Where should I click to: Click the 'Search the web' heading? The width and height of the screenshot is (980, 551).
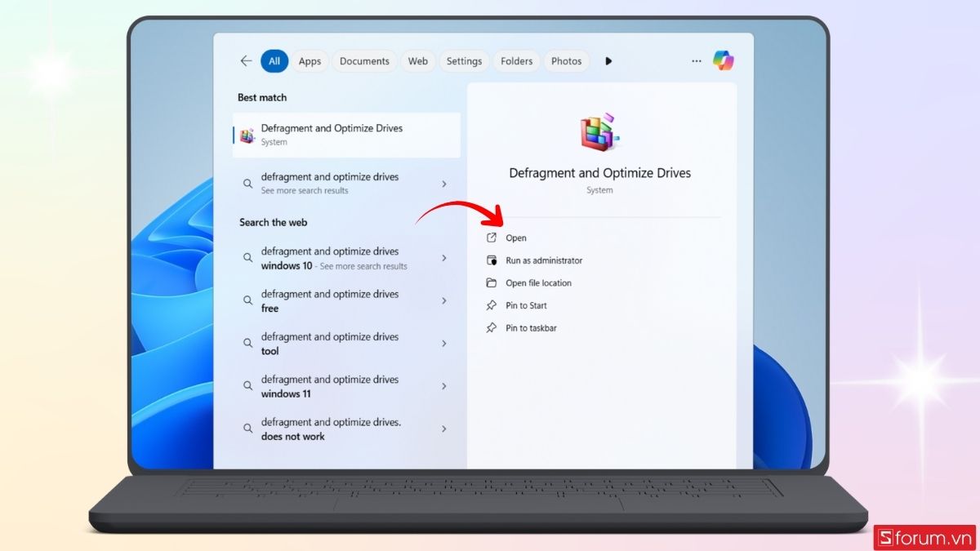click(x=274, y=222)
